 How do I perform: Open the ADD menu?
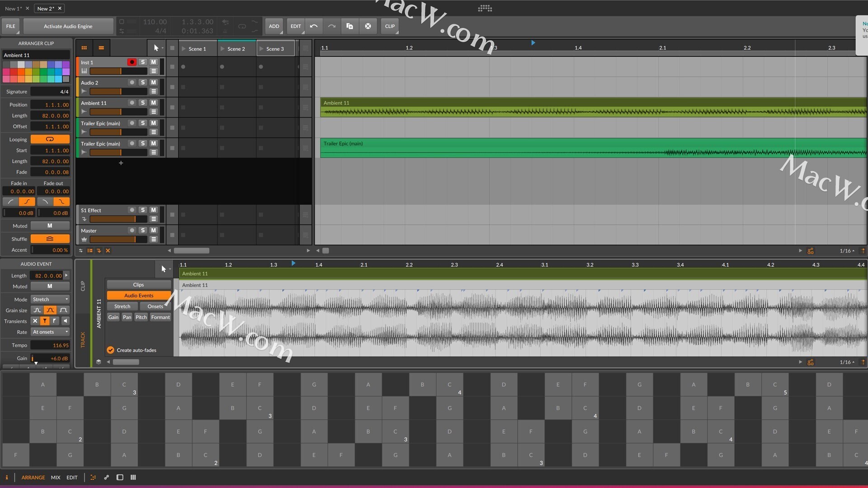pos(274,26)
